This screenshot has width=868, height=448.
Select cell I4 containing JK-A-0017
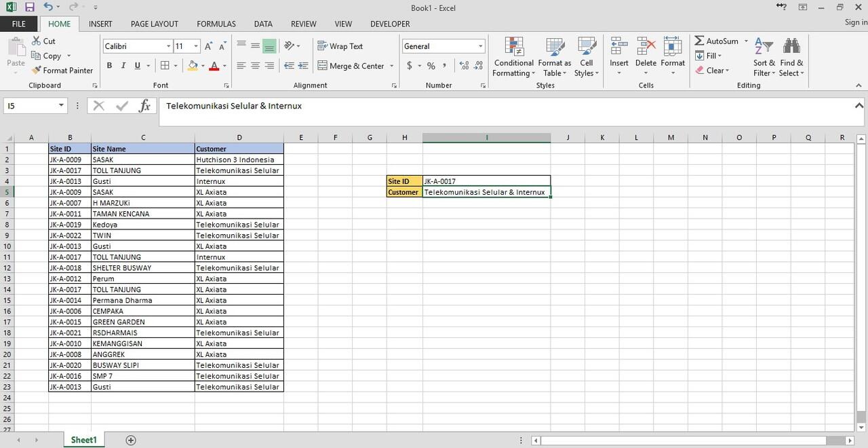pyautogui.click(x=486, y=181)
